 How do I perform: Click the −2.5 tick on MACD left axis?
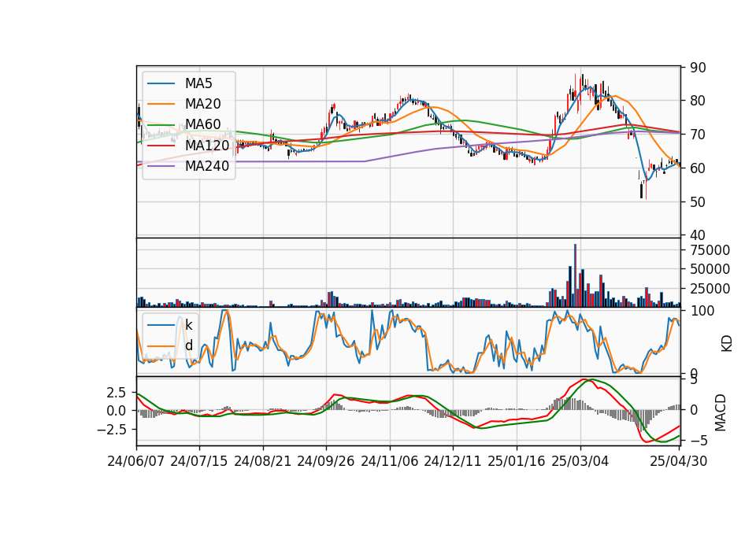tap(111, 429)
